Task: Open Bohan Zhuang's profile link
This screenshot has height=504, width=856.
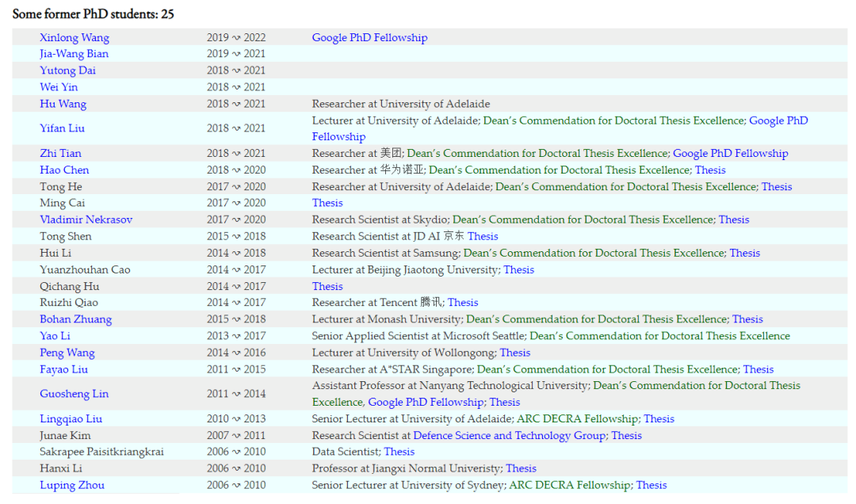Action: 75,319
